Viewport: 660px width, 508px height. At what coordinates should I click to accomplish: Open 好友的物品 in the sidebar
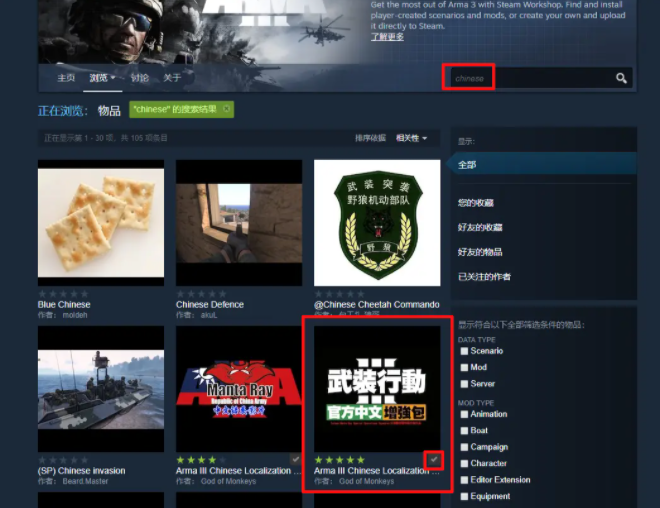tap(480, 252)
